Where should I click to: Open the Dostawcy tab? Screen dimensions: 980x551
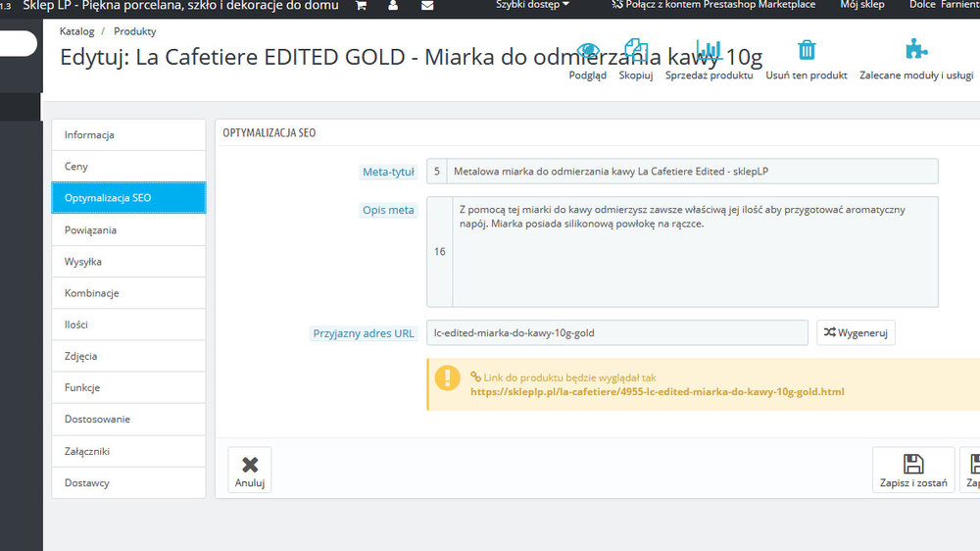(x=128, y=482)
